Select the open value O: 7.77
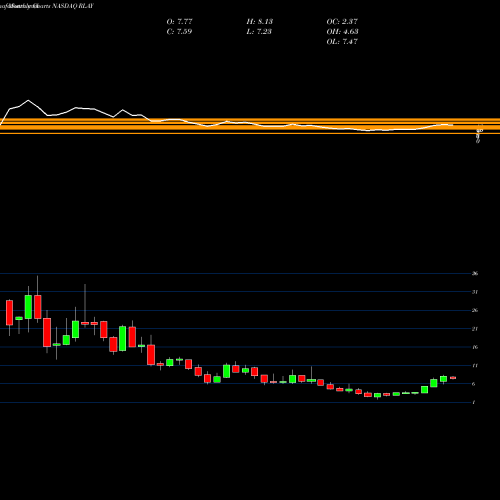This screenshot has height=500, width=500. (x=179, y=22)
